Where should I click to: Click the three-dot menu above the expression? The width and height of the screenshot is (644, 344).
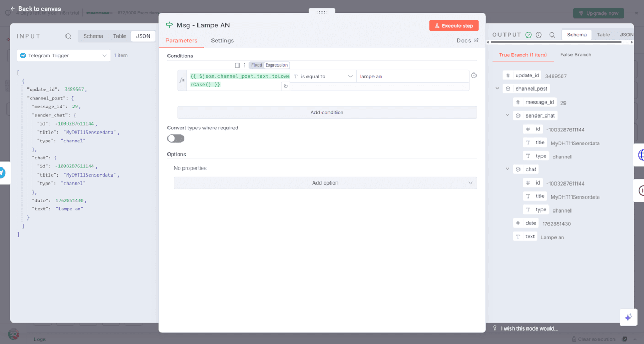245,65
